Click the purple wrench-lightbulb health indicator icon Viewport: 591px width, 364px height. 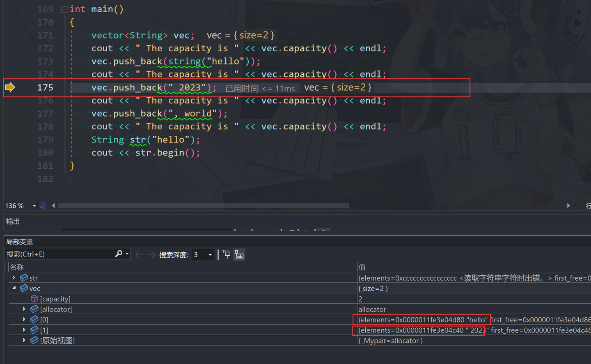coord(43,206)
